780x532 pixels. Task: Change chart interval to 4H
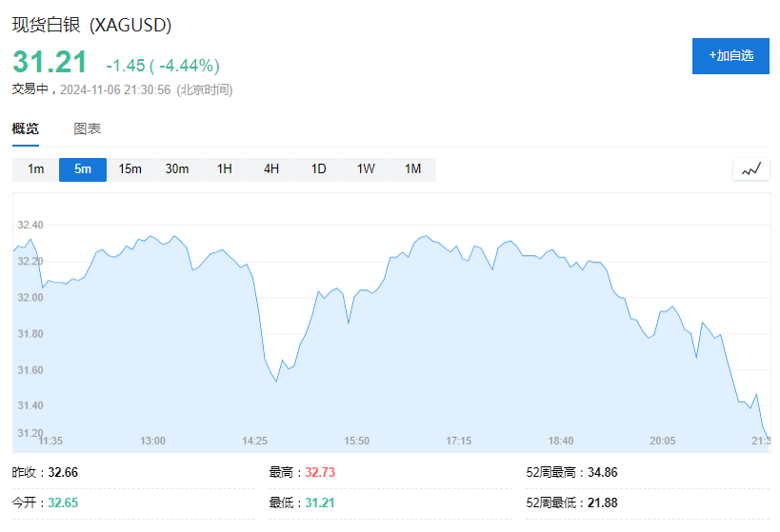click(271, 169)
